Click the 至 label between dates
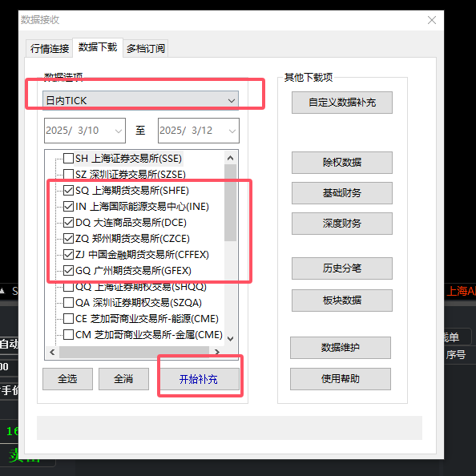 click(x=140, y=131)
